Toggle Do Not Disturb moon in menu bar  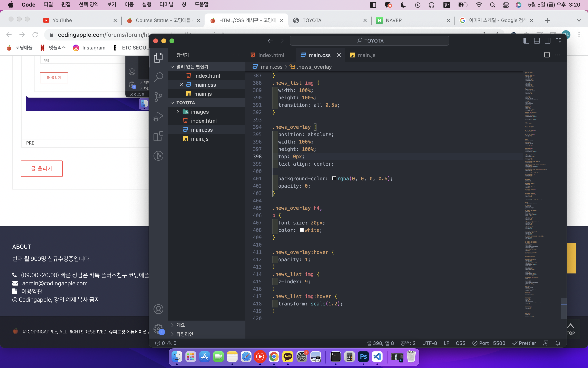(403, 5)
